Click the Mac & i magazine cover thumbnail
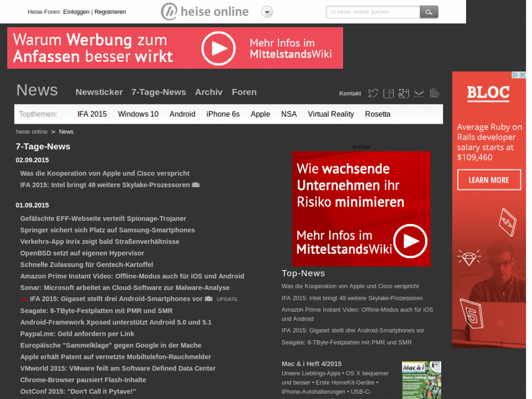Screen dimensions: 532x399 point(421,380)
